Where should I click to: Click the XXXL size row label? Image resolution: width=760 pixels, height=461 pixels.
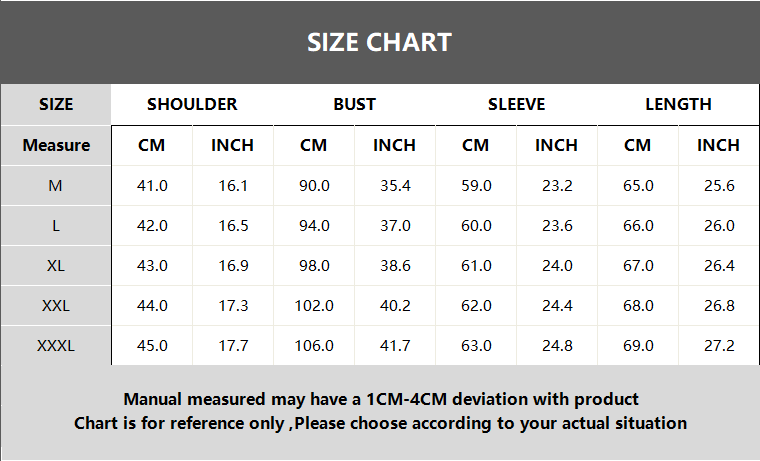(56, 346)
